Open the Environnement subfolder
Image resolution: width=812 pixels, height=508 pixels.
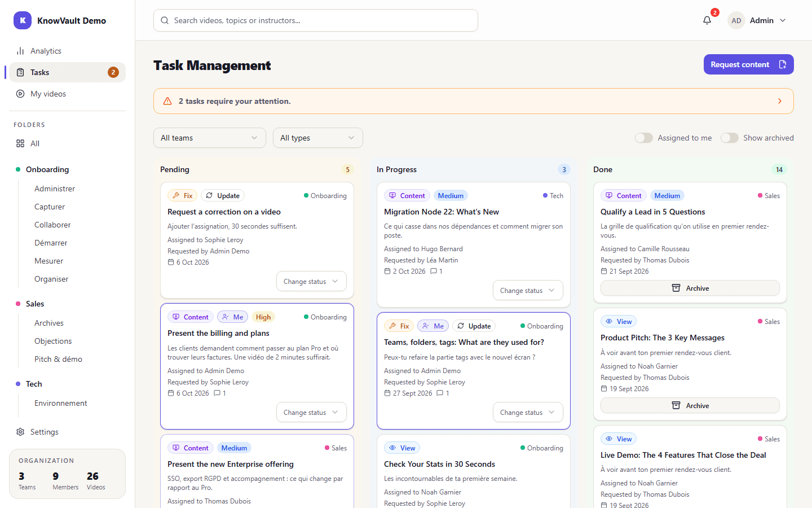point(61,403)
